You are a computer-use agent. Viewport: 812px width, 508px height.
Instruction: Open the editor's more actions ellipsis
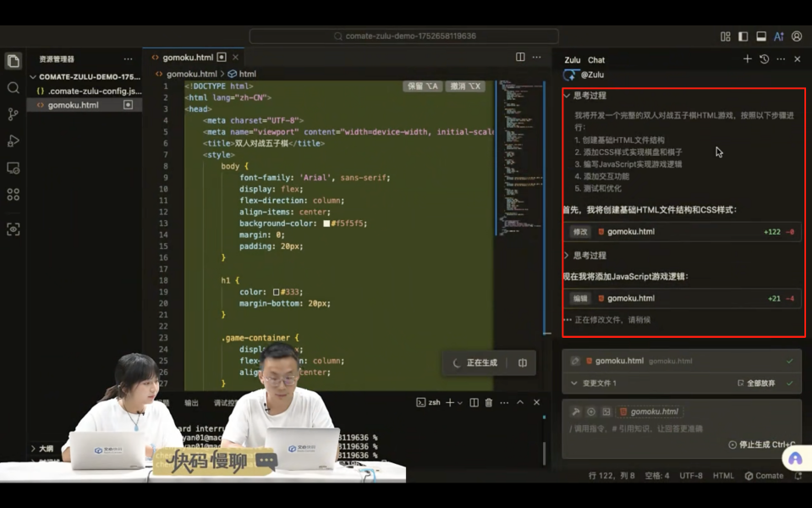click(x=537, y=57)
